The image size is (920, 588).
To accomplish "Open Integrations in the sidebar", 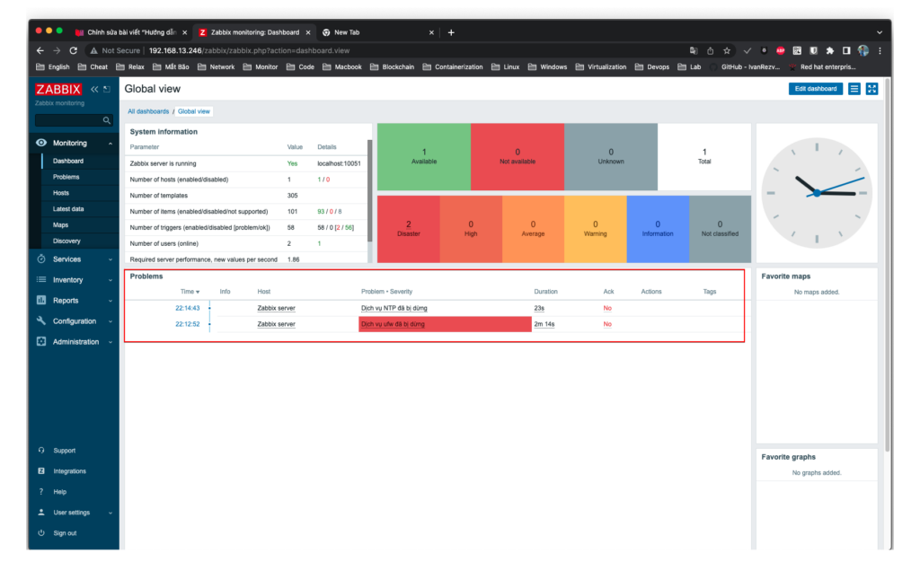I will pyautogui.click(x=69, y=471).
